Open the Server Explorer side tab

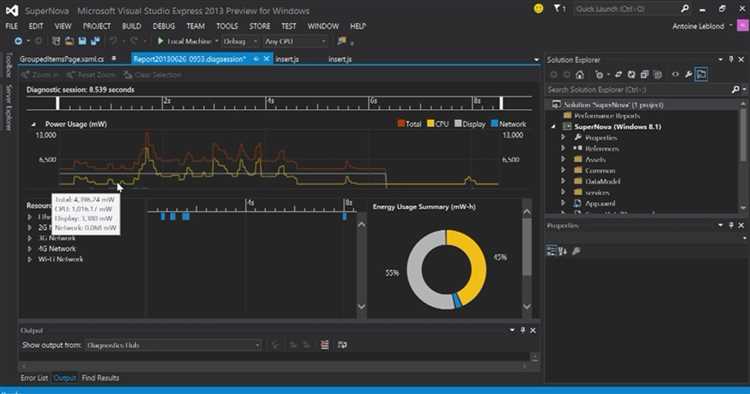[x=9, y=108]
